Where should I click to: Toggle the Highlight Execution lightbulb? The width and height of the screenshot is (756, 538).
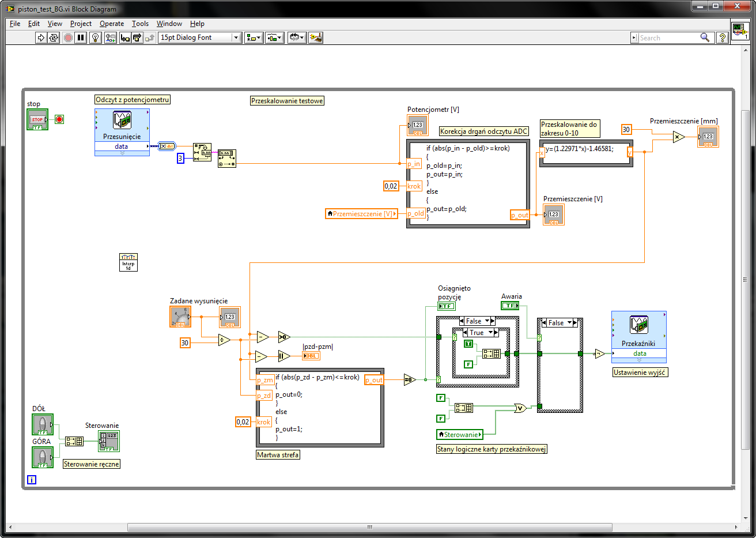(96, 37)
